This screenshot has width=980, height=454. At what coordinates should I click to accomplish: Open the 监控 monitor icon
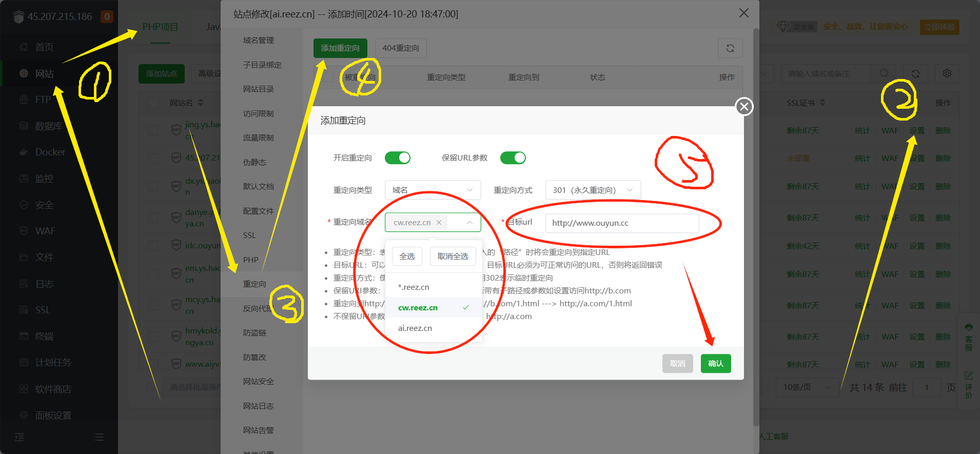[x=24, y=179]
